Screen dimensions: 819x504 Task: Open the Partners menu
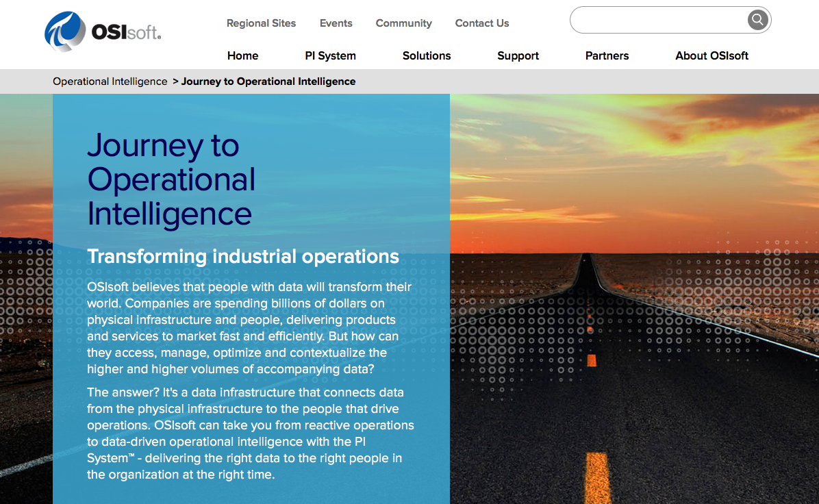pos(607,55)
